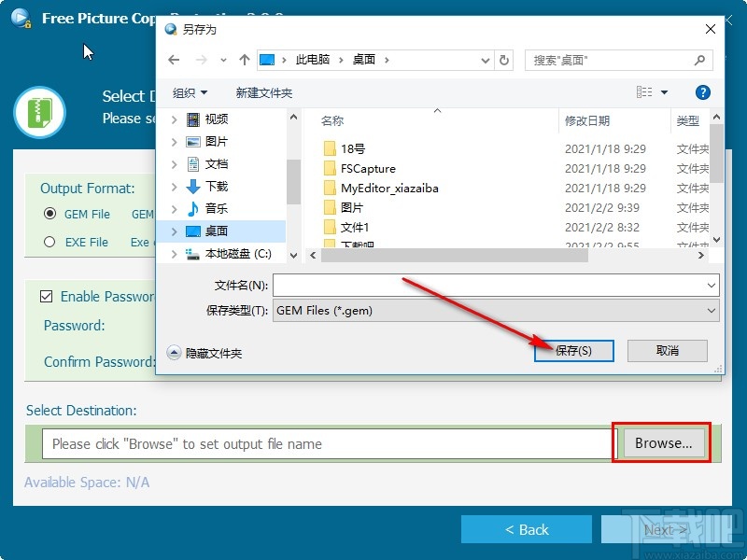Expand the 下载 tree node
747x560 pixels.
[x=175, y=187]
